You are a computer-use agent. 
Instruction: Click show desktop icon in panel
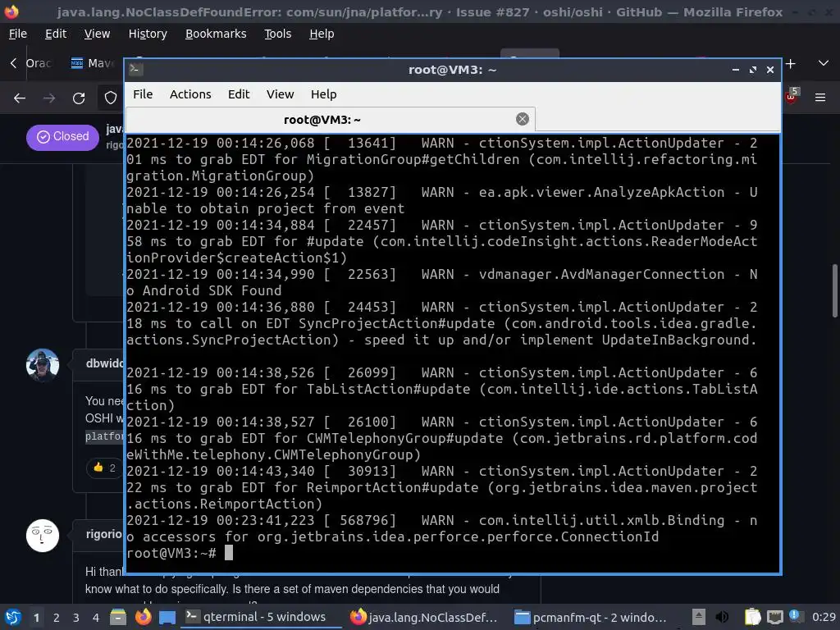[167, 618]
